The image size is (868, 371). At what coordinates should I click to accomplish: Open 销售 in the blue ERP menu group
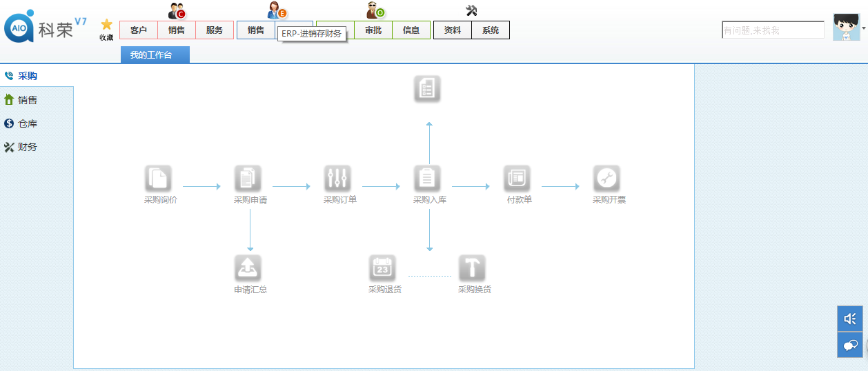click(256, 30)
